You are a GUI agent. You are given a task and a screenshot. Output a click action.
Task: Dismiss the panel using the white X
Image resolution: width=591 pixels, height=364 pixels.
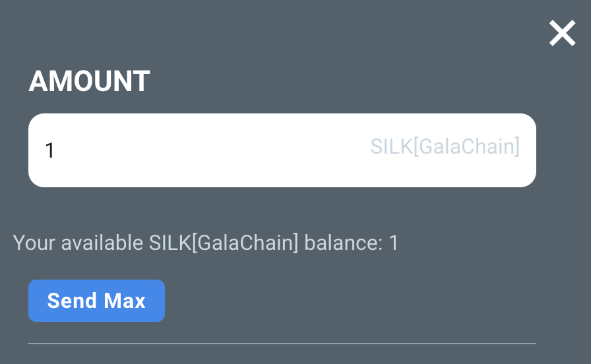click(562, 33)
